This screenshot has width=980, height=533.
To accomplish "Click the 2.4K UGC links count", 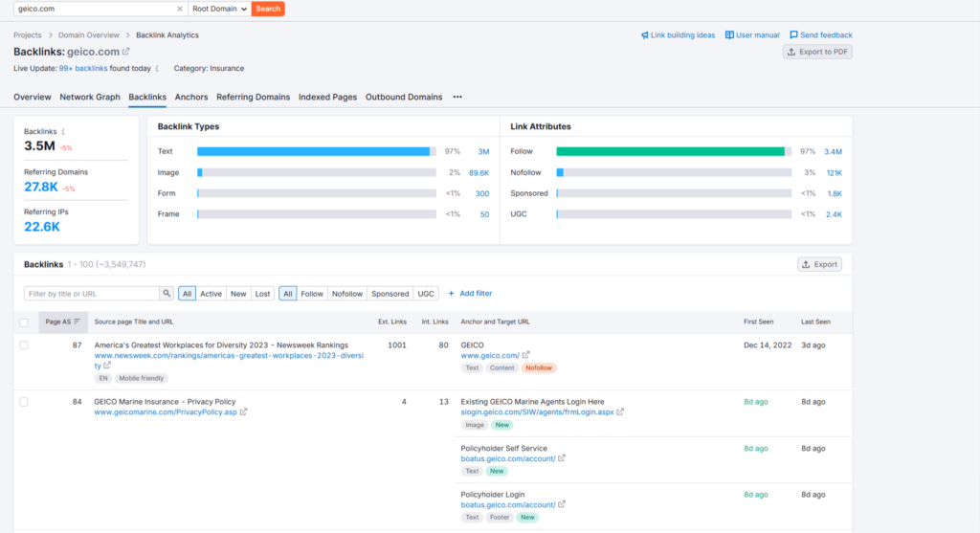I will 834,214.
